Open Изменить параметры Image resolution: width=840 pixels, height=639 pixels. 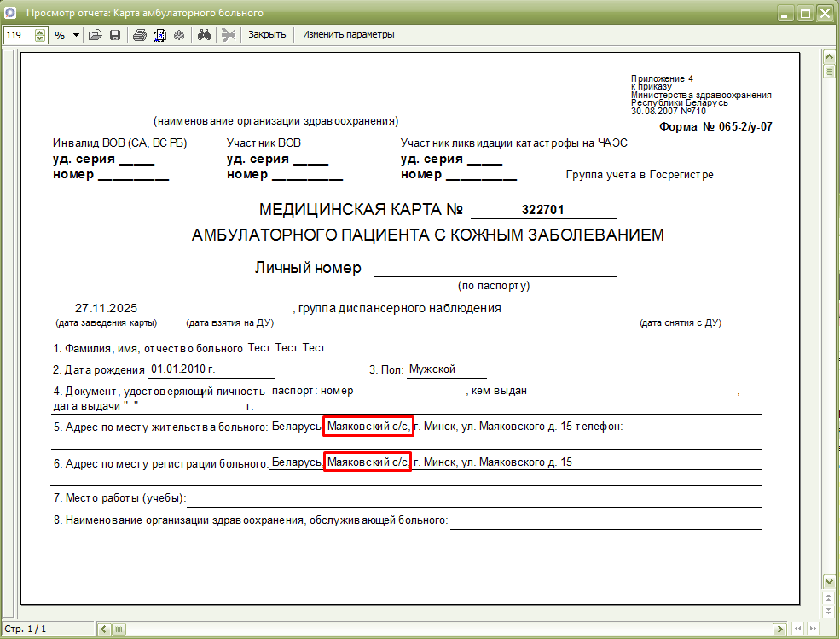[x=348, y=35]
